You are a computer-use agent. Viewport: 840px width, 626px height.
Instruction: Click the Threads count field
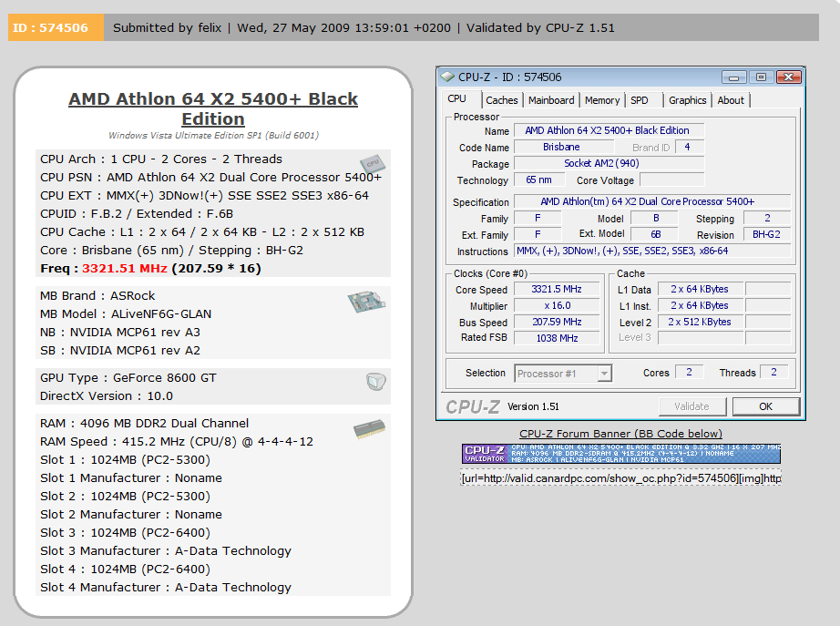pos(774,373)
